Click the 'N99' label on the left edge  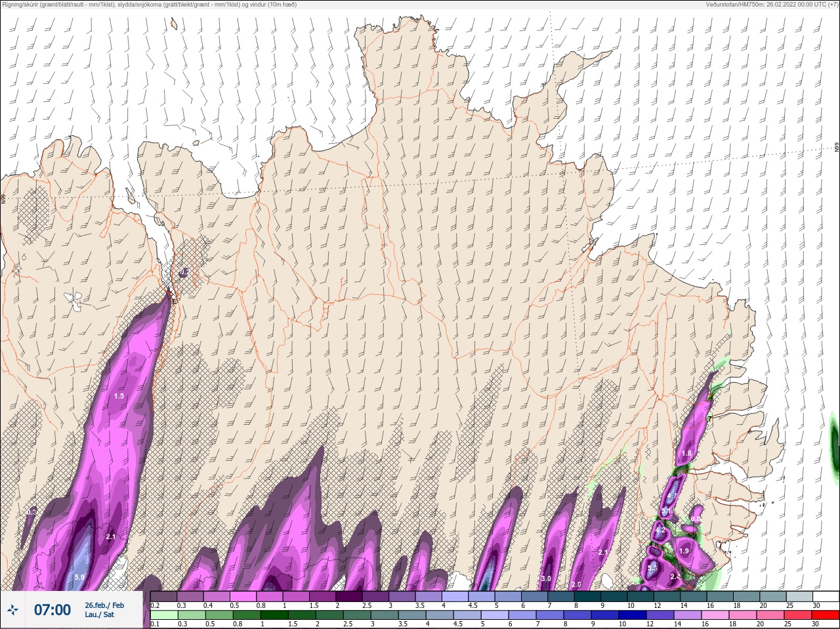click(3, 198)
